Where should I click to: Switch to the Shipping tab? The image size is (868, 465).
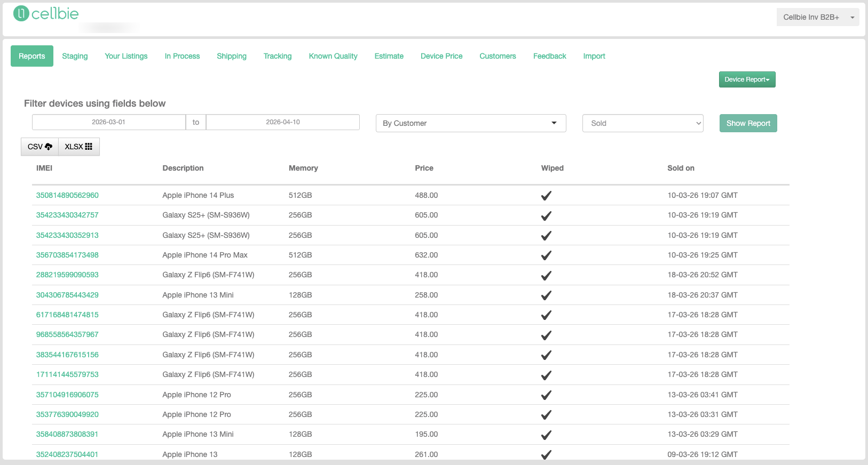(232, 56)
